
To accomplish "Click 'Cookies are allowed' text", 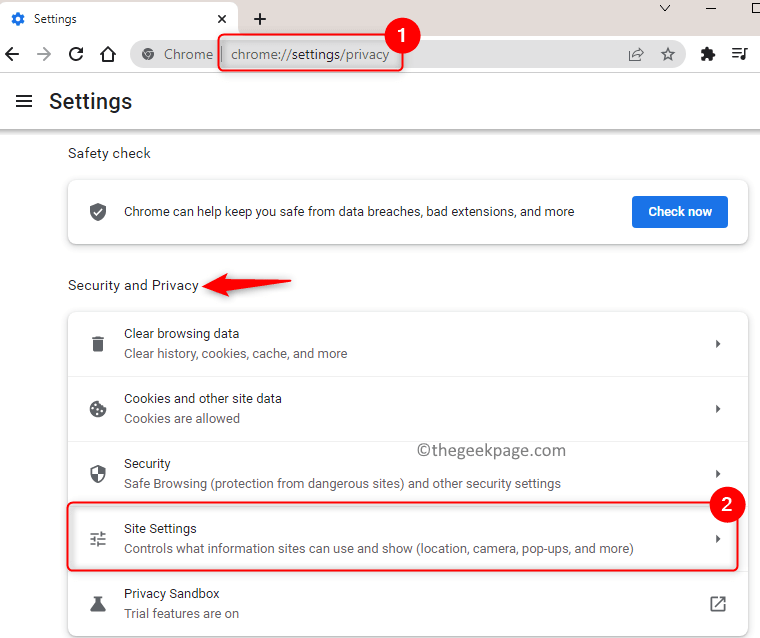I will 182,418.
